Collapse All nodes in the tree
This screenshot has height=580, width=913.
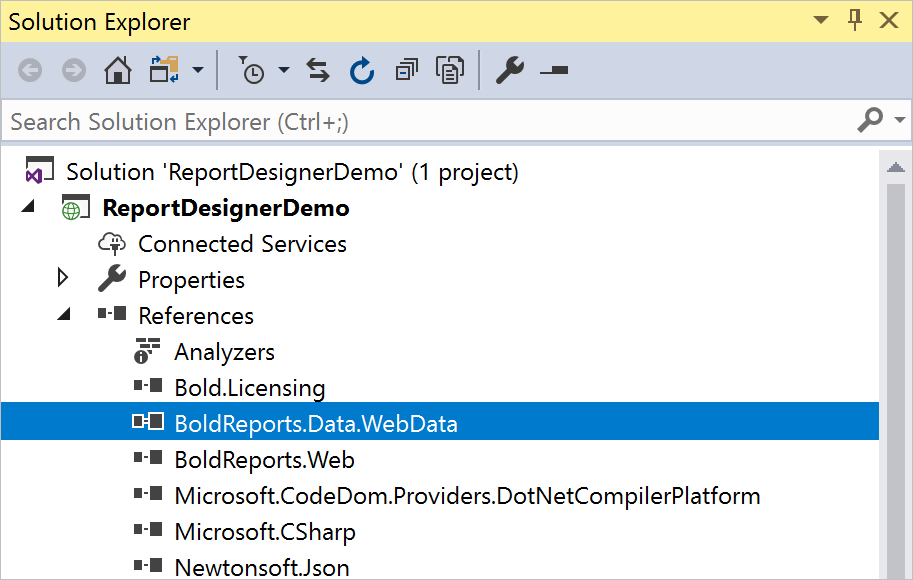[x=406, y=70]
